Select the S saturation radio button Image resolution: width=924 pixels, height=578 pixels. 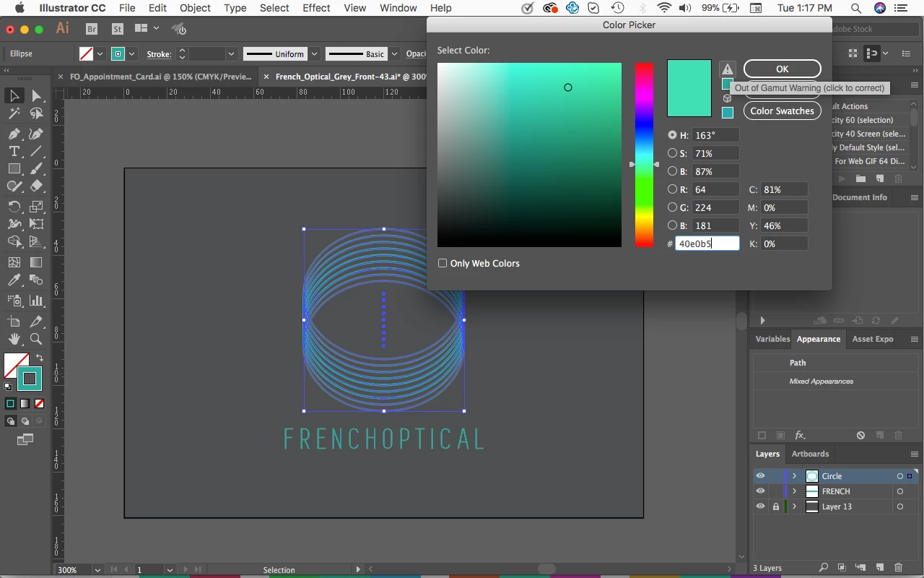click(672, 153)
